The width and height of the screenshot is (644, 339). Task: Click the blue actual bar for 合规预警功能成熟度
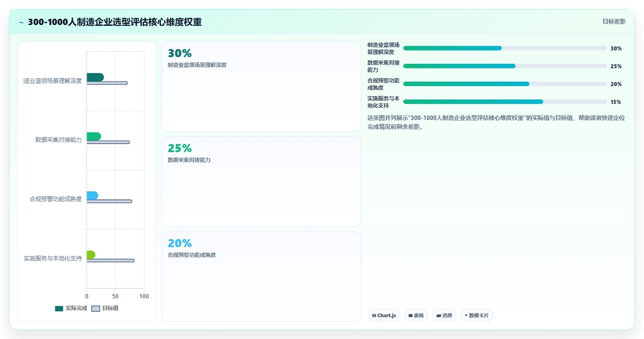92,195
